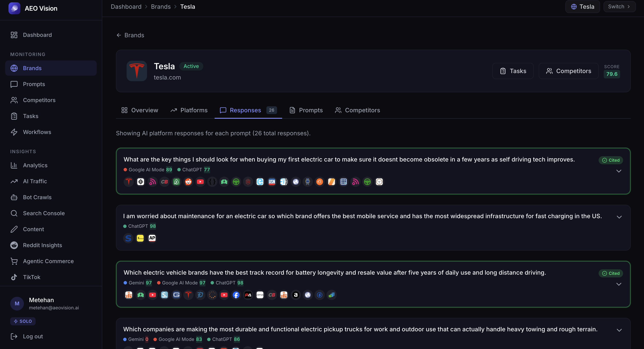Expand the first response about buying electric cars
Image resolution: width=644 pixels, height=349 pixels.
pos(619,171)
